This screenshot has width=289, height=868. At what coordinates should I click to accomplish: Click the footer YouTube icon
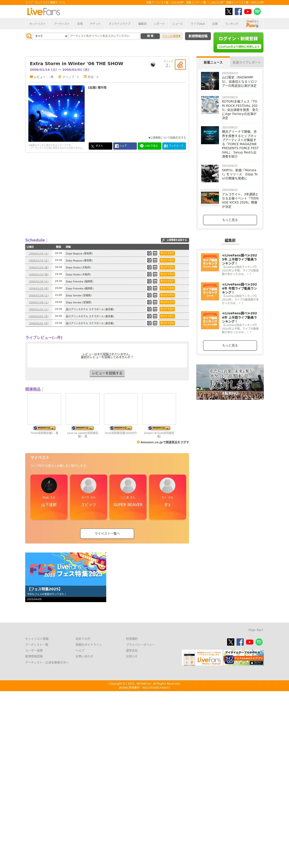pyautogui.click(x=250, y=642)
